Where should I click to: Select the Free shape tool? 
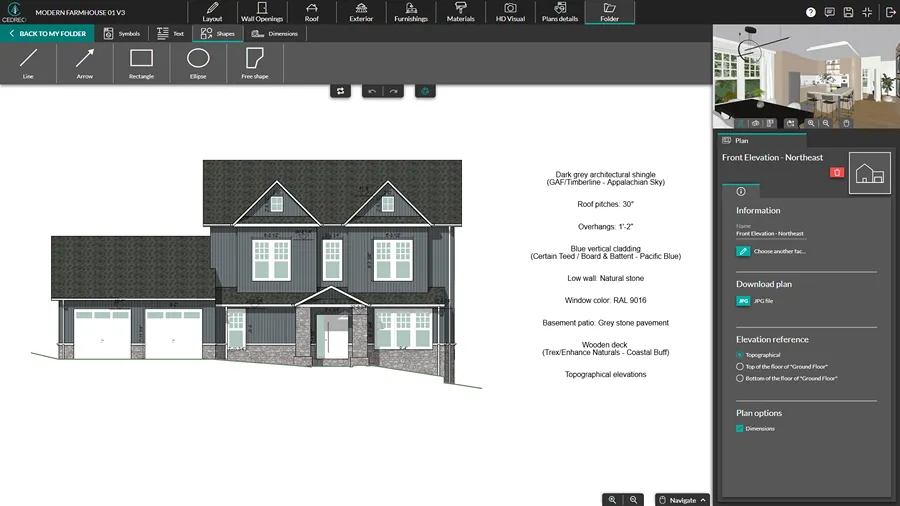click(x=255, y=63)
